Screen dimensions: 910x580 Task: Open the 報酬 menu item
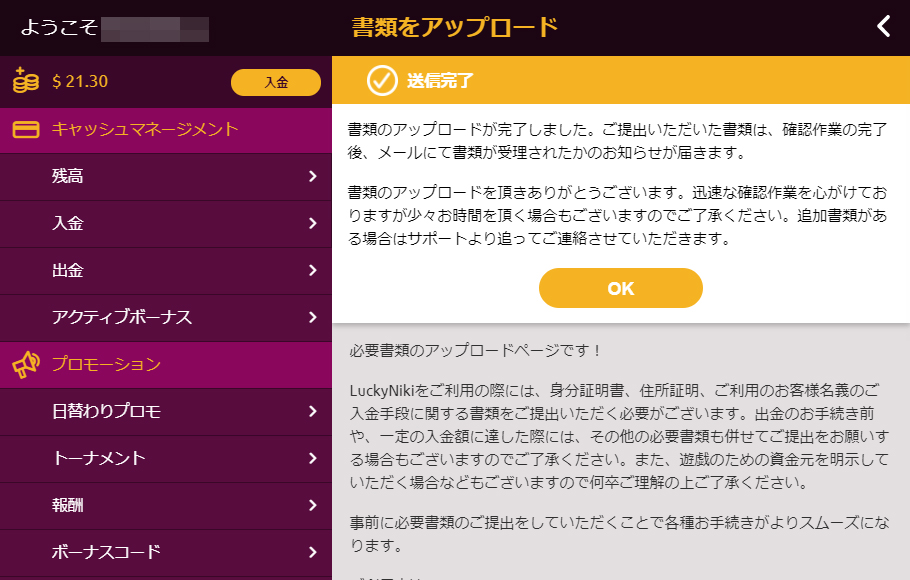click(165, 506)
